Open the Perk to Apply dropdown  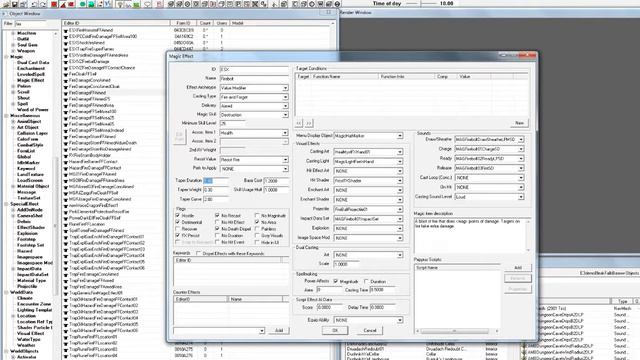click(x=285, y=169)
